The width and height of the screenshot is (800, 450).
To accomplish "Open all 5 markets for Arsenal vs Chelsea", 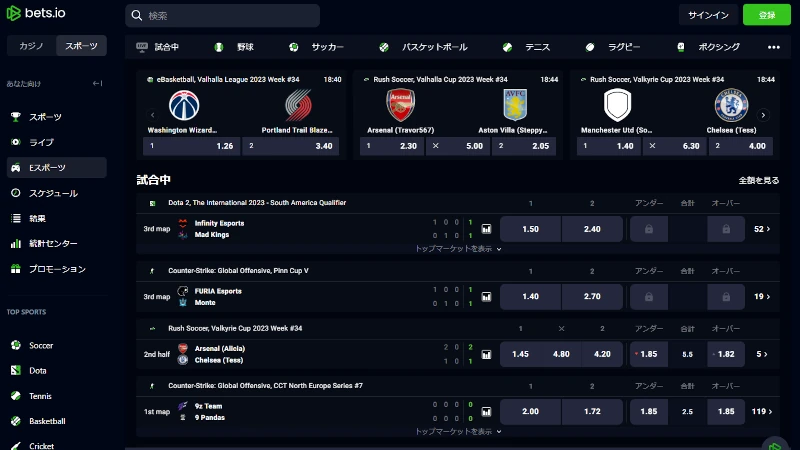I will [762, 354].
